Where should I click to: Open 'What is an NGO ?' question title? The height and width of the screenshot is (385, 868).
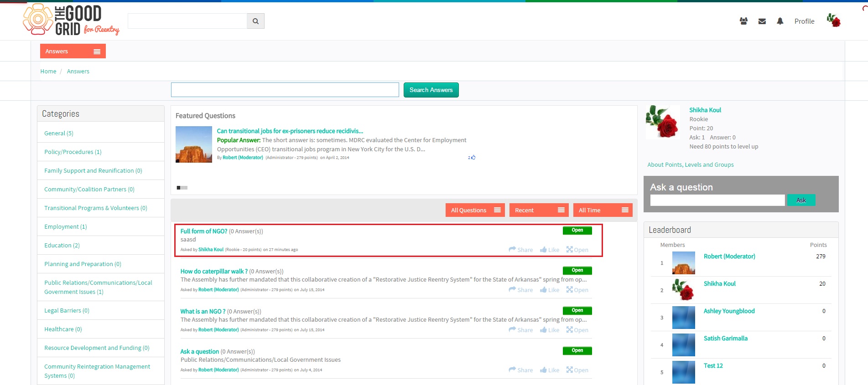pyautogui.click(x=203, y=312)
